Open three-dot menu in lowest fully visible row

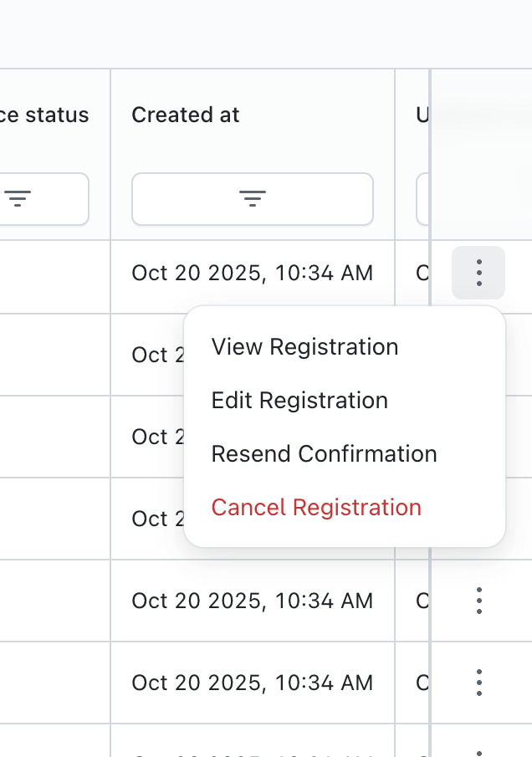click(478, 683)
